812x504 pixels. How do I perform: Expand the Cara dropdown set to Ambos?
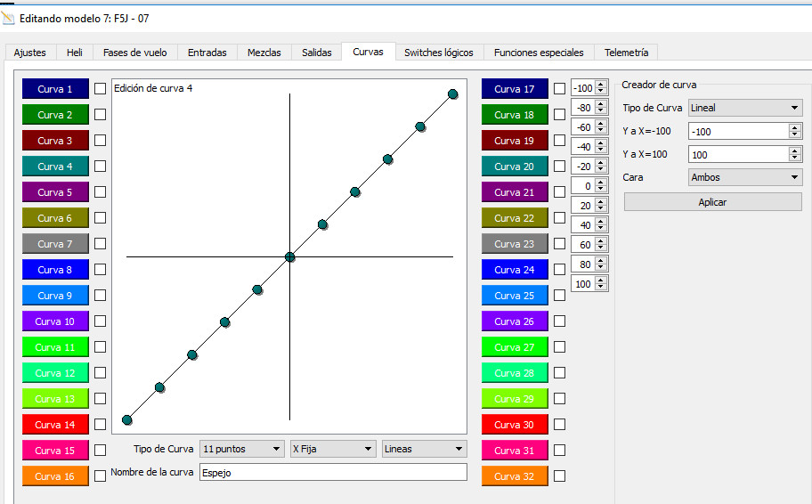tap(745, 177)
